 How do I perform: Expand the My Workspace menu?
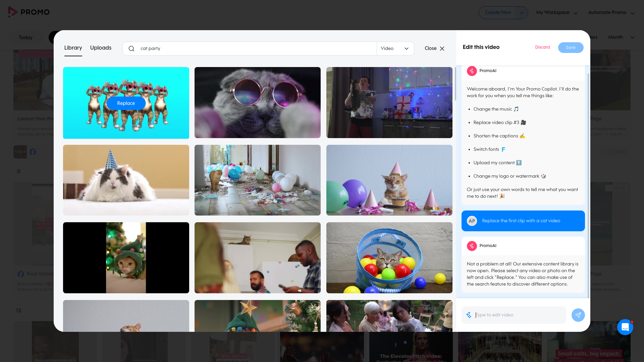557,13
